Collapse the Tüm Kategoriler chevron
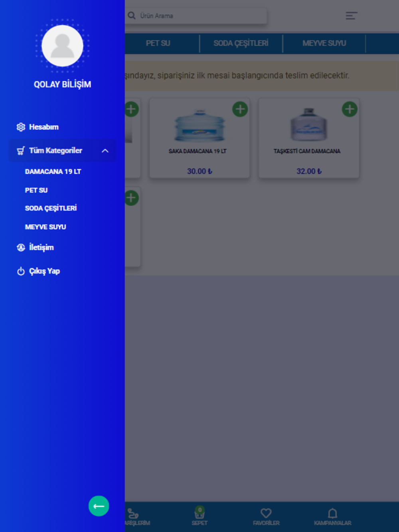 (105, 151)
